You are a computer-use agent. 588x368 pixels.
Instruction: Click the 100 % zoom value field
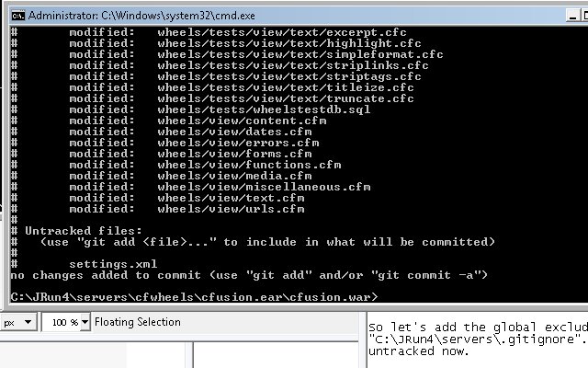[x=62, y=323]
